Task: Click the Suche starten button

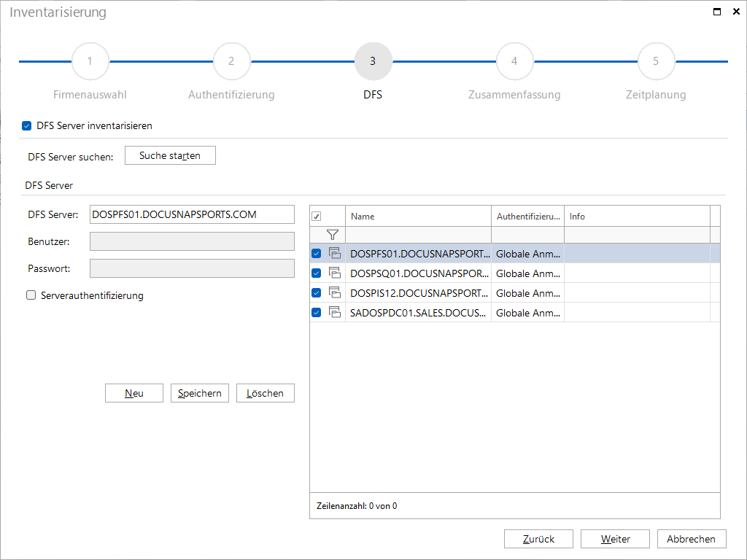Action: (170, 155)
